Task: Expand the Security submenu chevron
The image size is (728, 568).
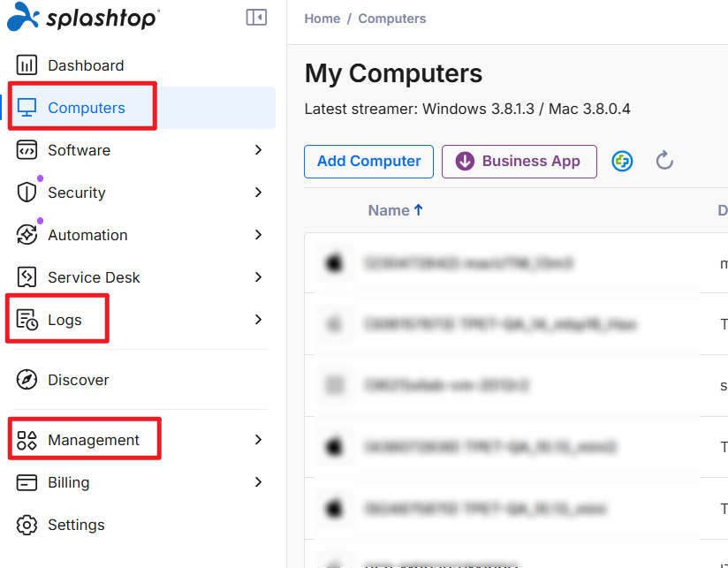Action: (259, 192)
